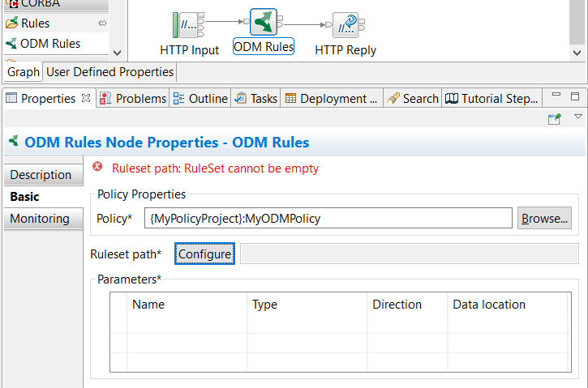Pin properties view to selection icon

click(x=554, y=119)
